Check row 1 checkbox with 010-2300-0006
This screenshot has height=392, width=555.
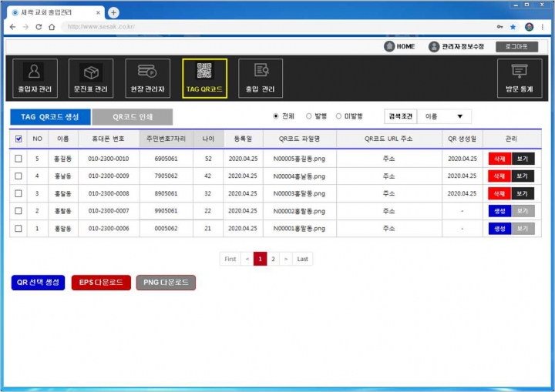(x=18, y=229)
